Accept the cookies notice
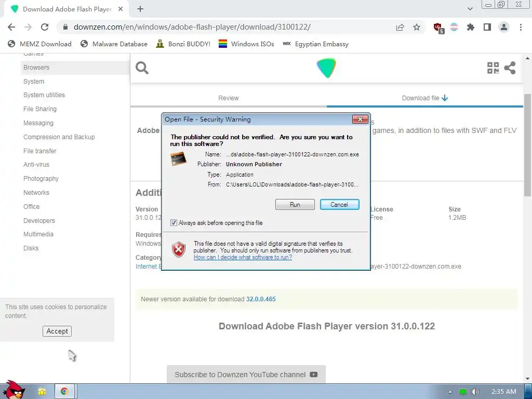This screenshot has width=532, height=399. coord(57,331)
